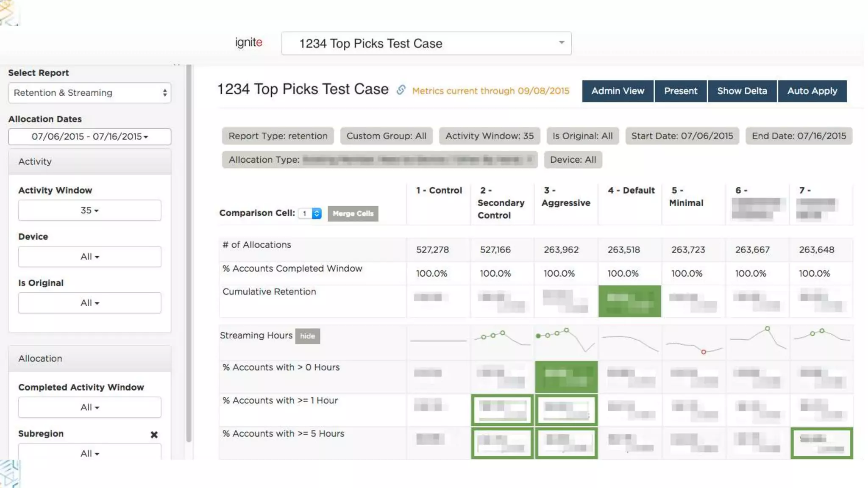Open the Allocation Dates range picker

pos(89,137)
